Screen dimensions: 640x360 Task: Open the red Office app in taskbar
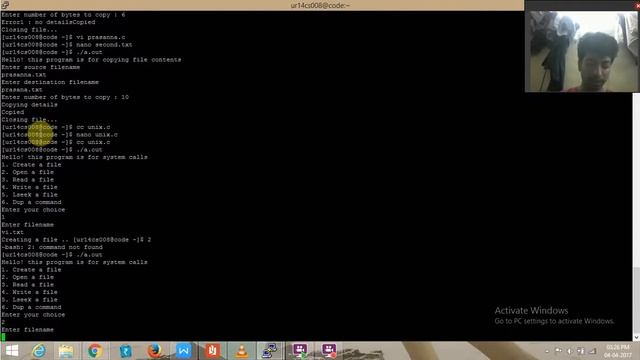point(212,351)
